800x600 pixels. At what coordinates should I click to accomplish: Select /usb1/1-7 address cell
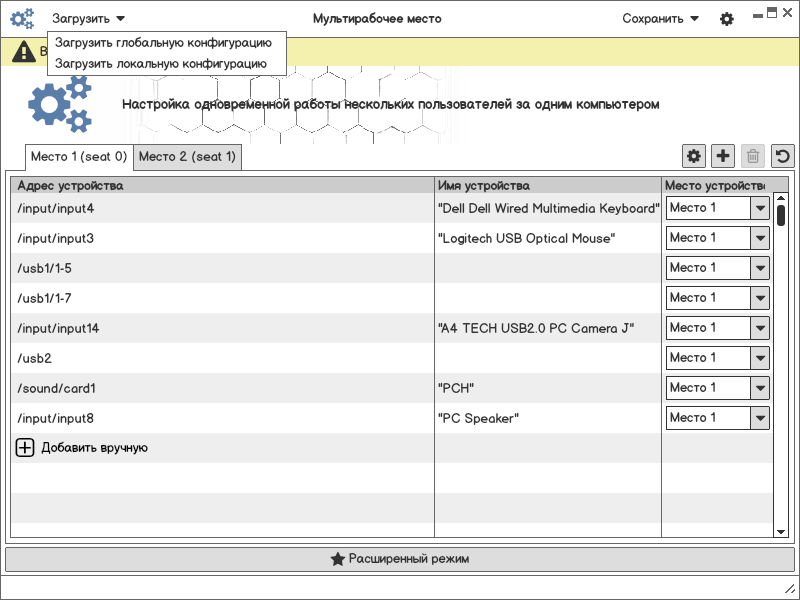pos(222,298)
